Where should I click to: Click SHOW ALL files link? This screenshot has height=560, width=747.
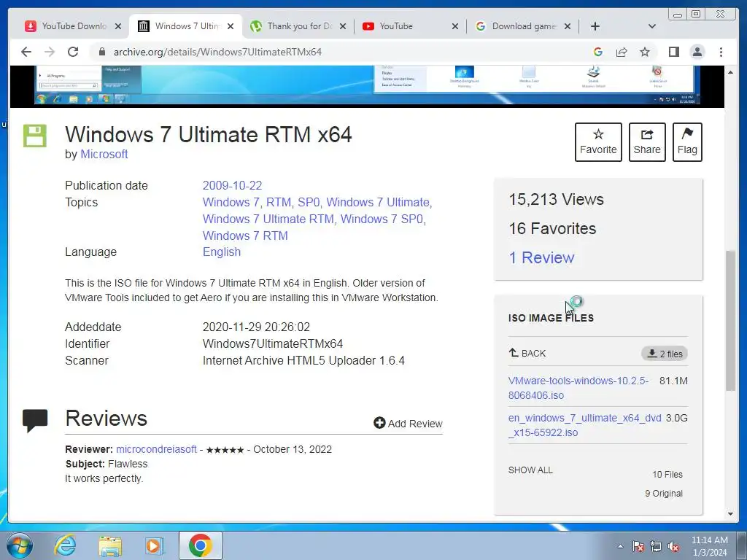coord(530,470)
